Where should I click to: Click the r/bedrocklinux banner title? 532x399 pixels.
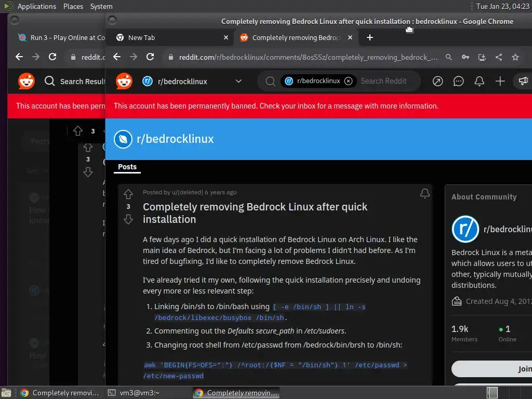tap(176, 139)
